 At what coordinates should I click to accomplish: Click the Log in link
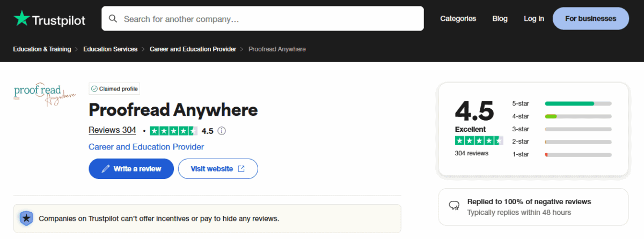[x=534, y=19]
